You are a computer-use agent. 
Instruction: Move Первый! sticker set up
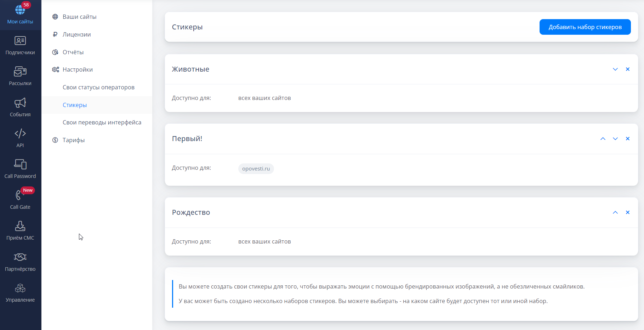click(x=603, y=139)
